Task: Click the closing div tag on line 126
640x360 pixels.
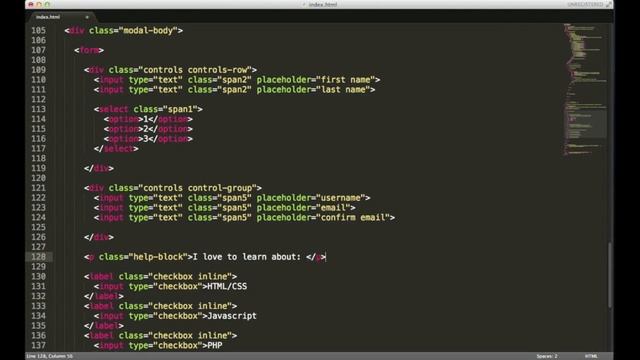Action: point(99,237)
